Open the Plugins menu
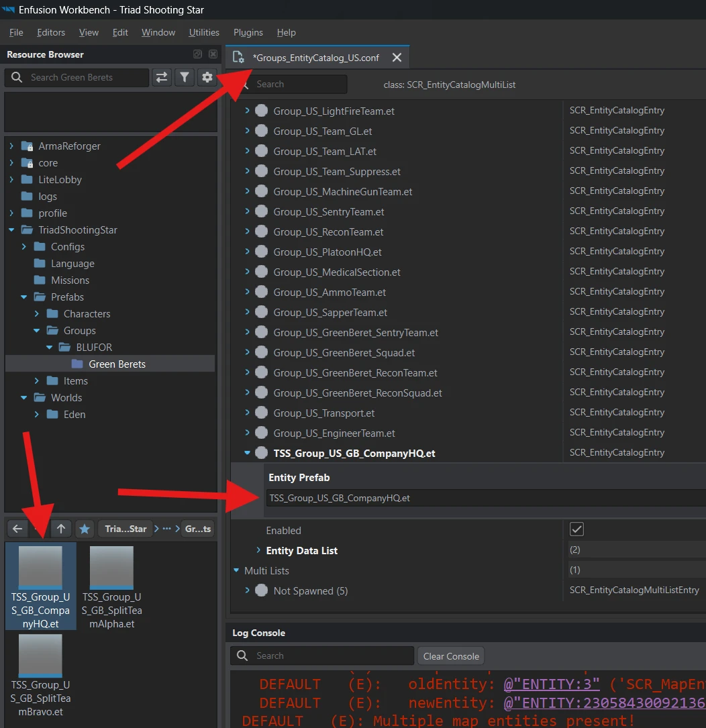The image size is (706, 728). (248, 32)
